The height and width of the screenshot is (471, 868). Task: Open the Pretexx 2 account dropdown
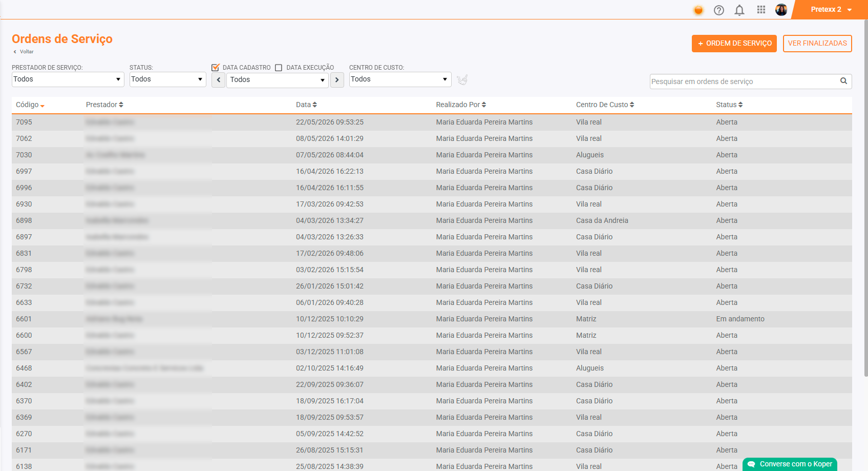830,10
